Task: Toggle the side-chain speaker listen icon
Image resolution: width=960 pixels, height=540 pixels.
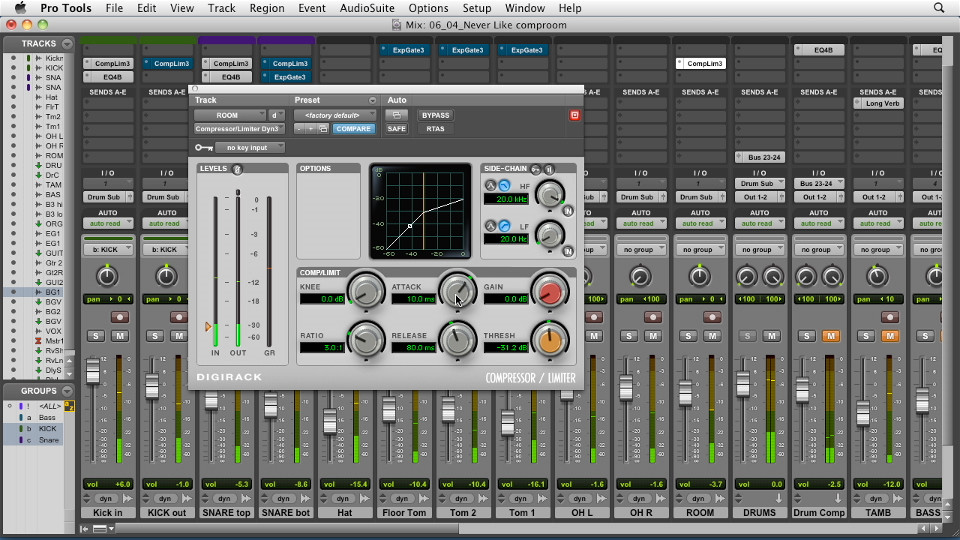Action: (x=549, y=169)
